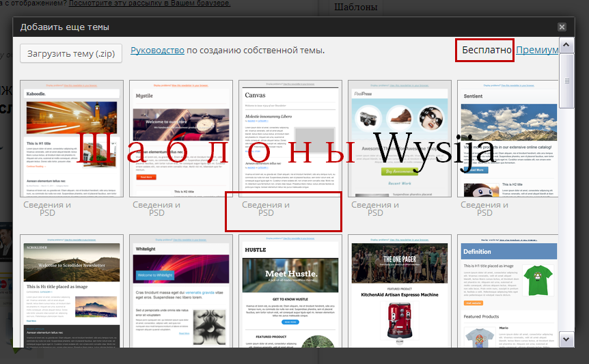This screenshot has width=589, height=364.
Task: Click the vertical scrollbar thumb
Action: (x=566, y=81)
